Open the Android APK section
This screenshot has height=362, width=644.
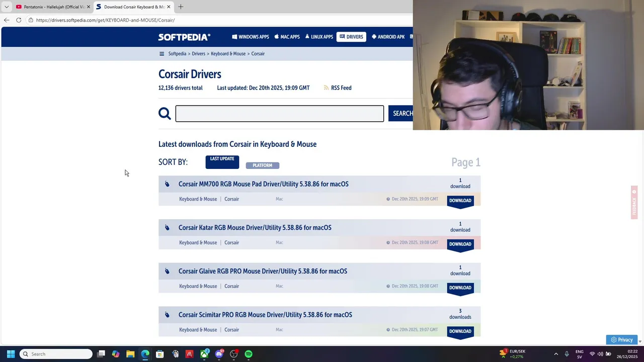(388, 37)
